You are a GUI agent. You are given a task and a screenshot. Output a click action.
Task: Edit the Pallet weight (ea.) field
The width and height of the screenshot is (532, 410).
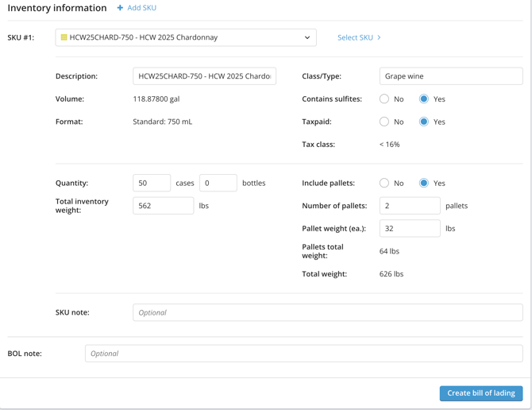tap(409, 228)
